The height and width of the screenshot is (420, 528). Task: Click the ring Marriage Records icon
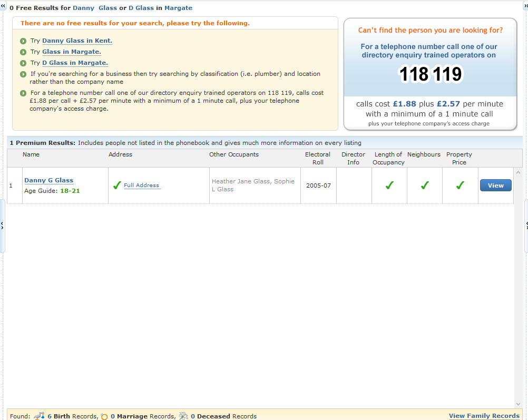[x=104, y=417]
